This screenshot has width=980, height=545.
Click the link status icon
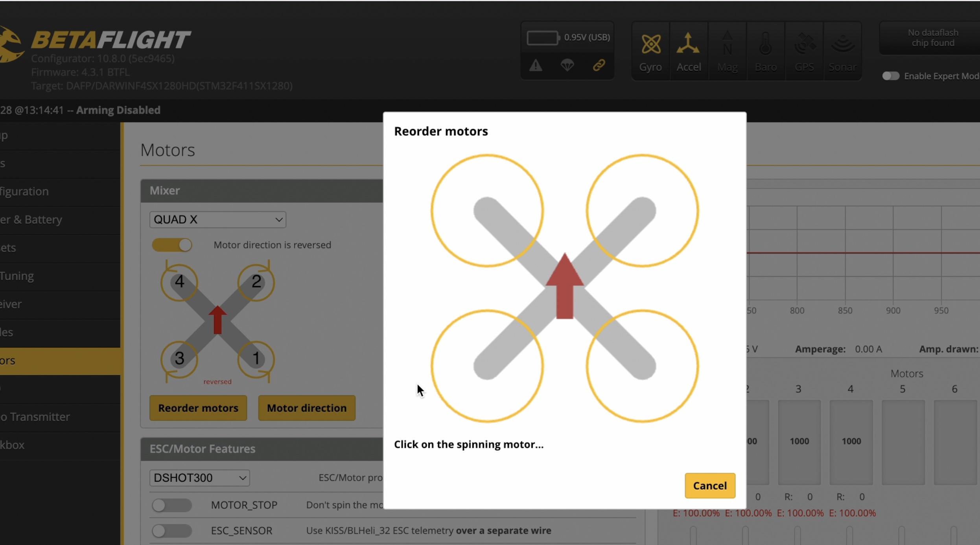[599, 65]
